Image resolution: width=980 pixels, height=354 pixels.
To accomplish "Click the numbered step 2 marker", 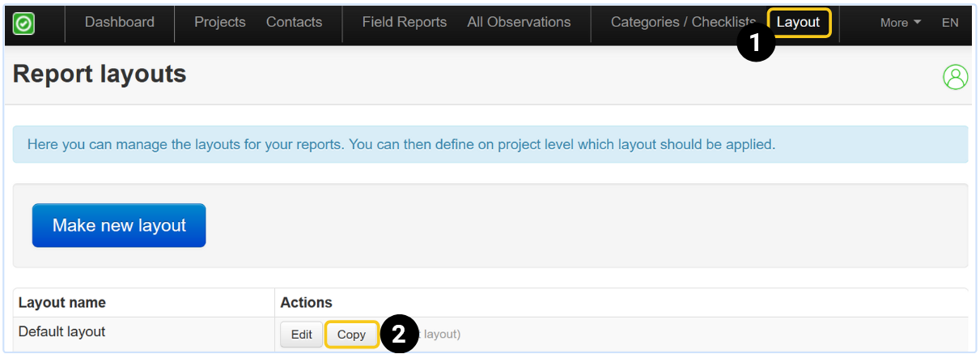I will pyautogui.click(x=398, y=335).
